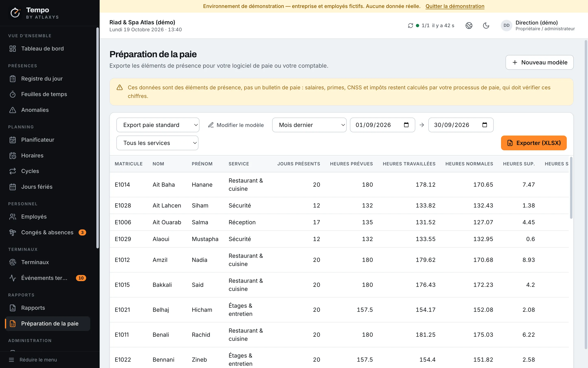The image size is (588, 368).
Task: Click the DD user avatar
Action: click(x=507, y=26)
